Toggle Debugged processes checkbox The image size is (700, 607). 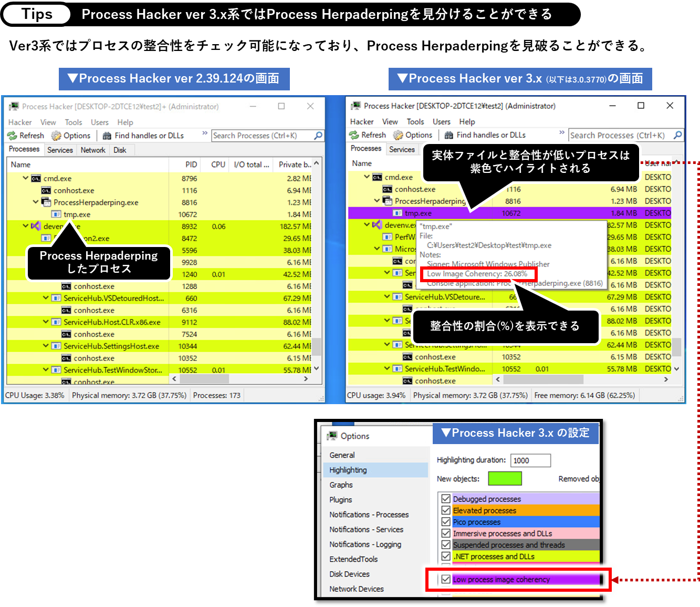pyautogui.click(x=446, y=499)
